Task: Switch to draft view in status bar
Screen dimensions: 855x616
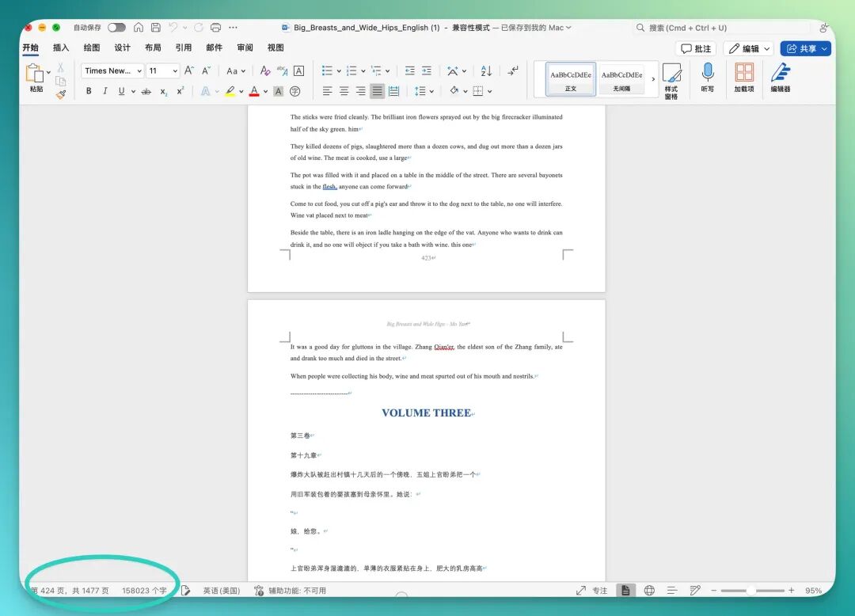Action: point(695,591)
